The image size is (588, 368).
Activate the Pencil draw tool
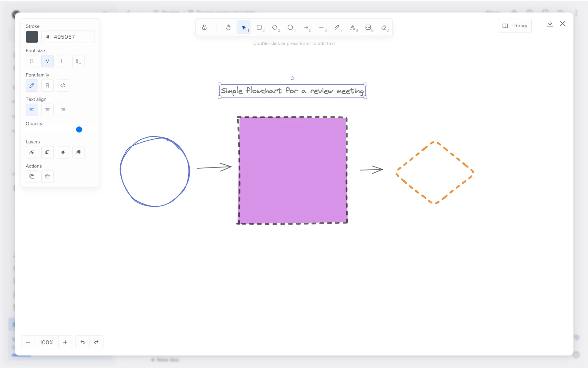point(337,27)
